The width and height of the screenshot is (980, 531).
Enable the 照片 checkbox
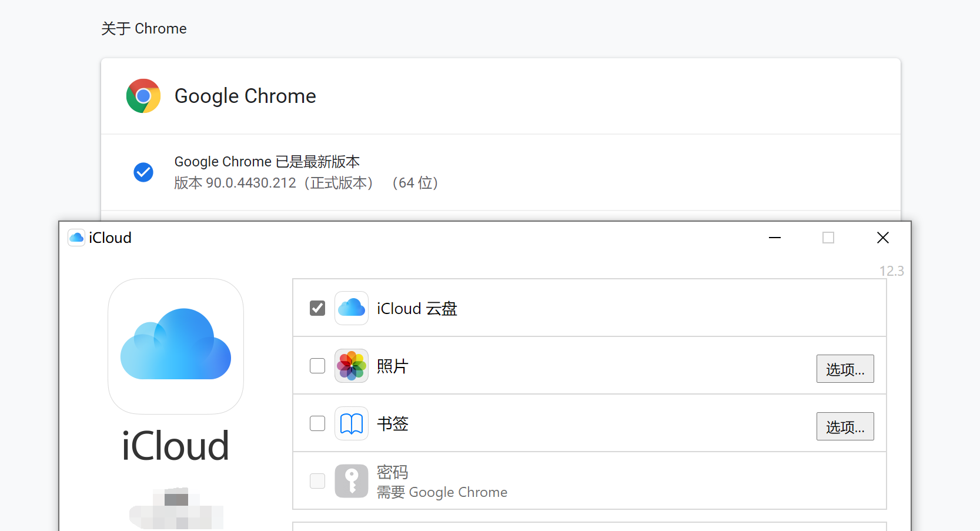(317, 366)
